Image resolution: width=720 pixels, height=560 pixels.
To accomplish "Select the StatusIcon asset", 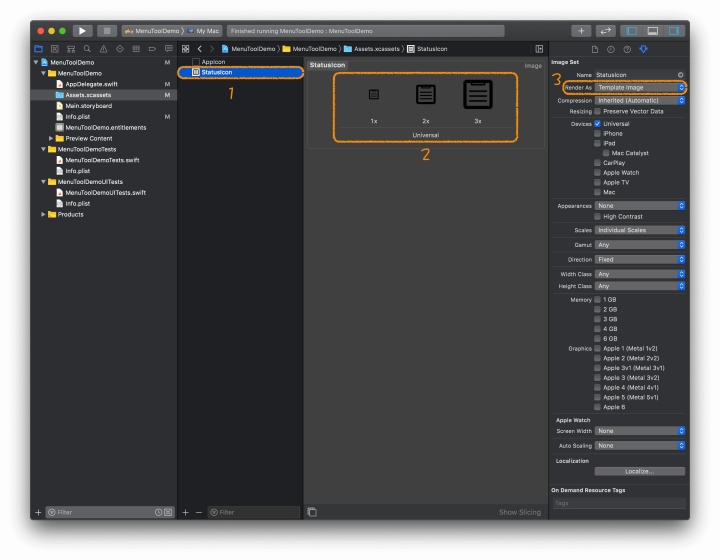I will point(241,72).
